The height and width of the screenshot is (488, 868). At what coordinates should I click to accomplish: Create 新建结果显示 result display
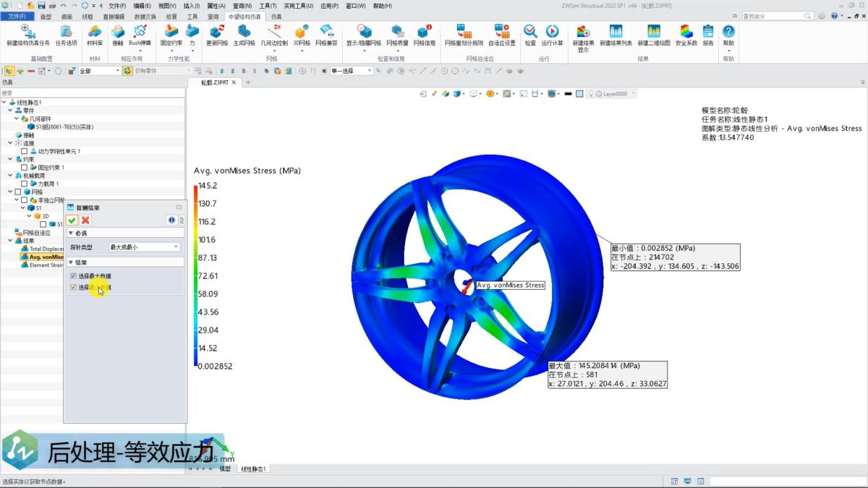pos(583,38)
